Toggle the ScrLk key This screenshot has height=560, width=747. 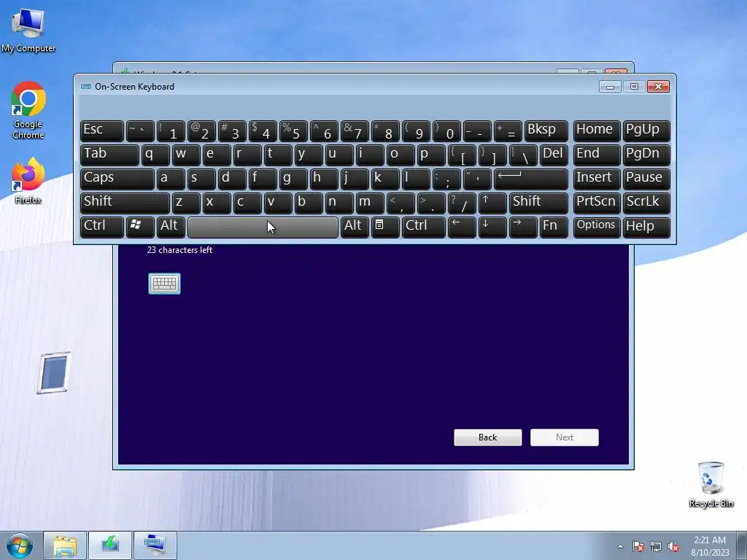tap(646, 203)
